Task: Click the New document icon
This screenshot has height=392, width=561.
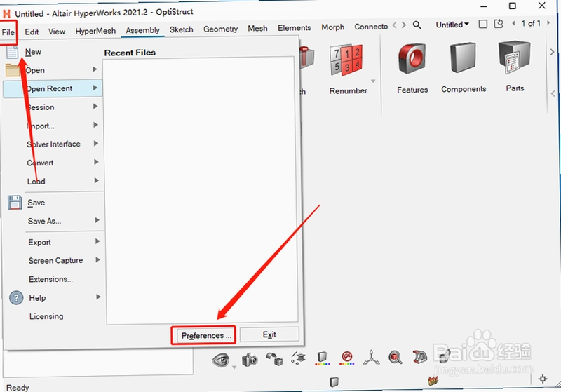Action: (x=12, y=52)
